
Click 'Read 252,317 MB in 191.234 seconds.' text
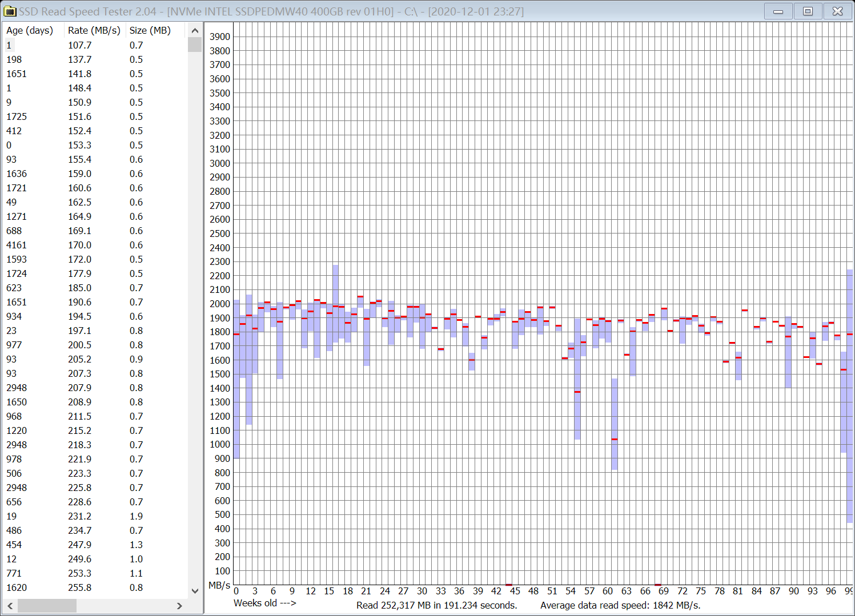(437, 606)
